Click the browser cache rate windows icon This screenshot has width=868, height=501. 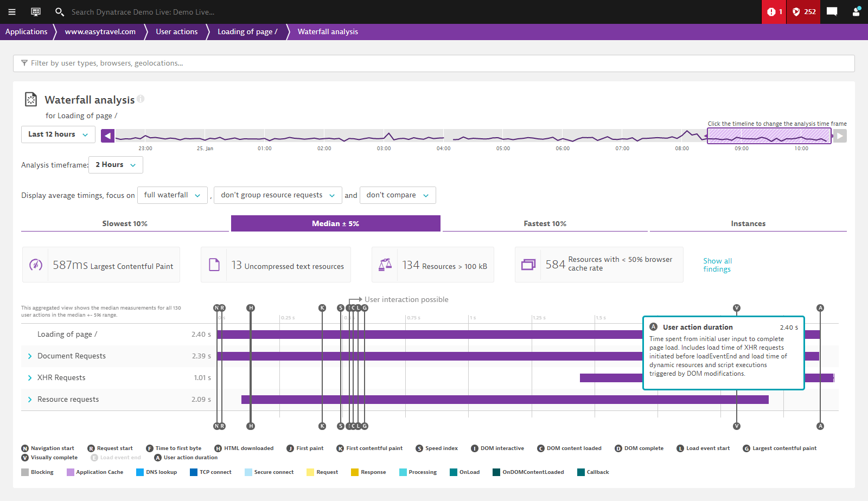point(528,265)
